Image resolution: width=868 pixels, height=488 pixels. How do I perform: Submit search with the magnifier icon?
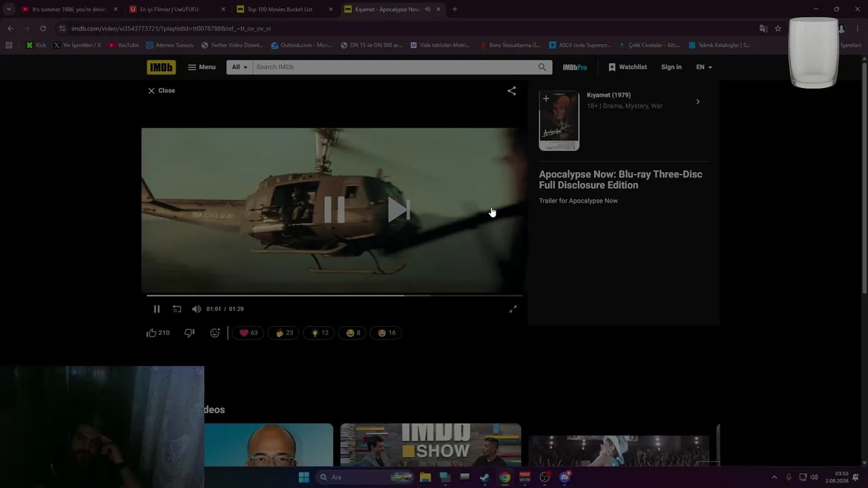click(x=542, y=67)
